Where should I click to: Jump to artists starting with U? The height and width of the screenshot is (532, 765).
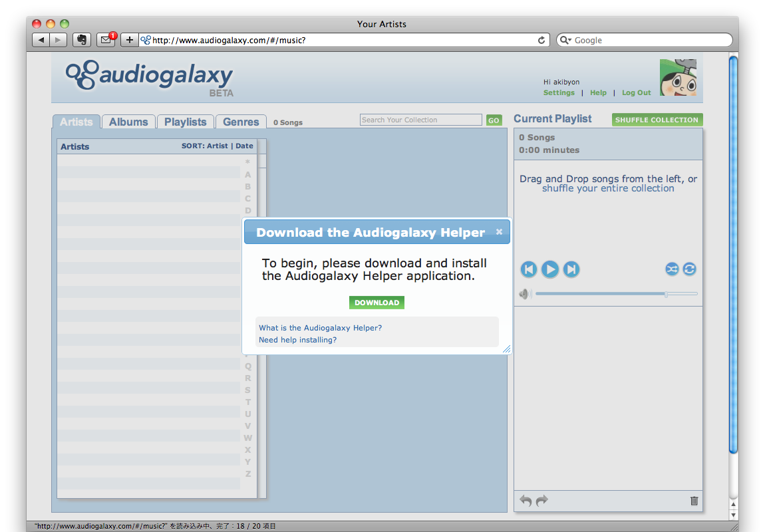(248, 414)
